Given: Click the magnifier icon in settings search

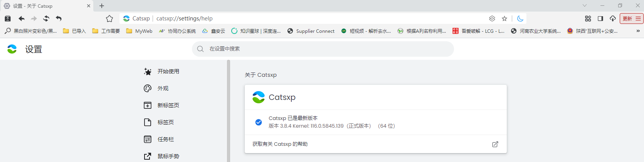Looking at the screenshot, I should [200, 49].
